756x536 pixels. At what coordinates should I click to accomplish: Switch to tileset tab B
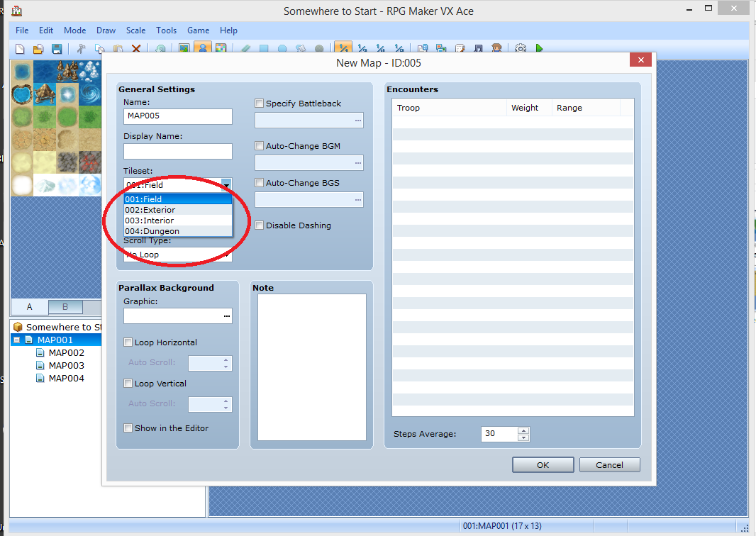[x=65, y=307]
